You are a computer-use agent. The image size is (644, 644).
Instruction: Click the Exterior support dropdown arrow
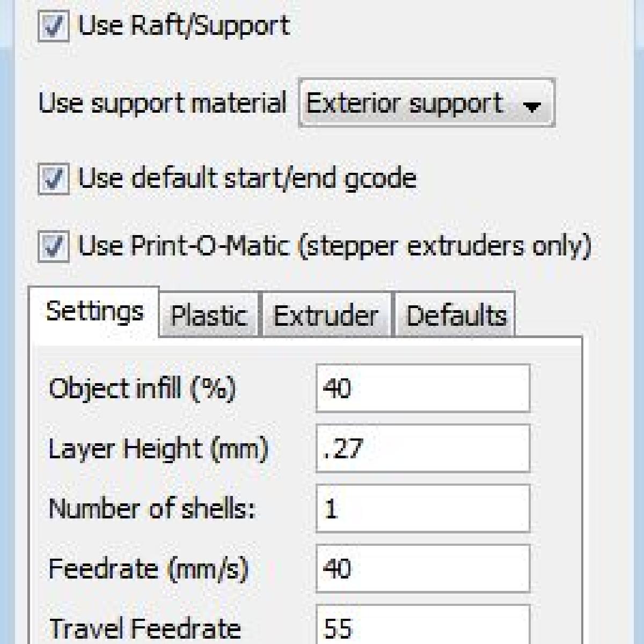click(532, 107)
